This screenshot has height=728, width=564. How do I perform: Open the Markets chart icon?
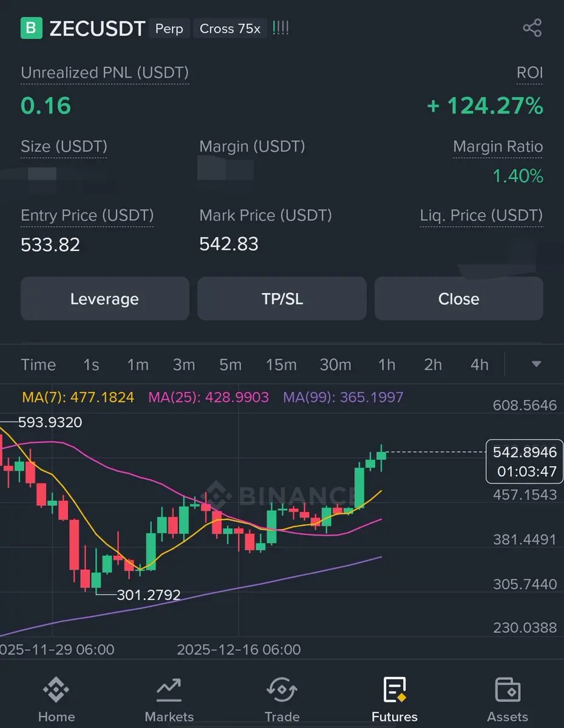pyautogui.click(x=169, y=690)
